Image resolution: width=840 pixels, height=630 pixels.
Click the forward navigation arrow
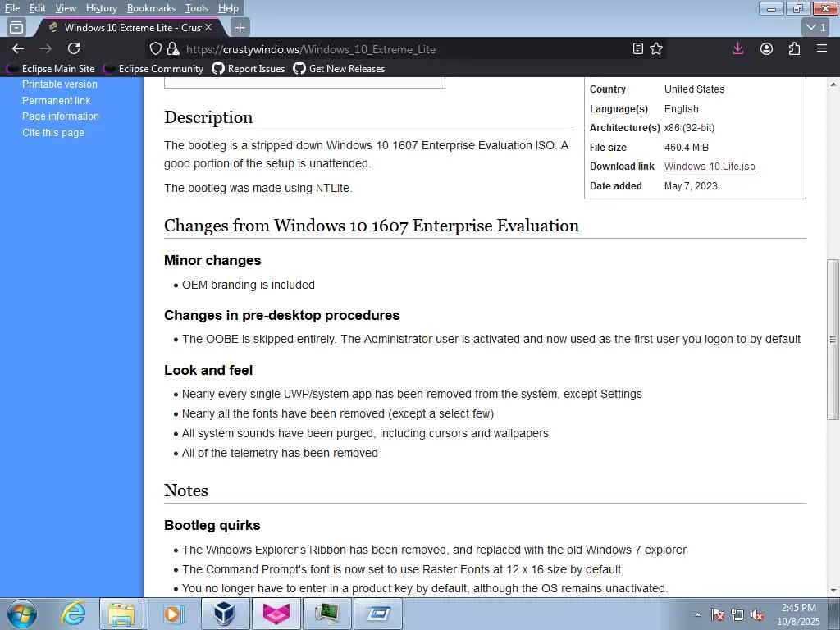pyautogui.click(x=46, y=48)
